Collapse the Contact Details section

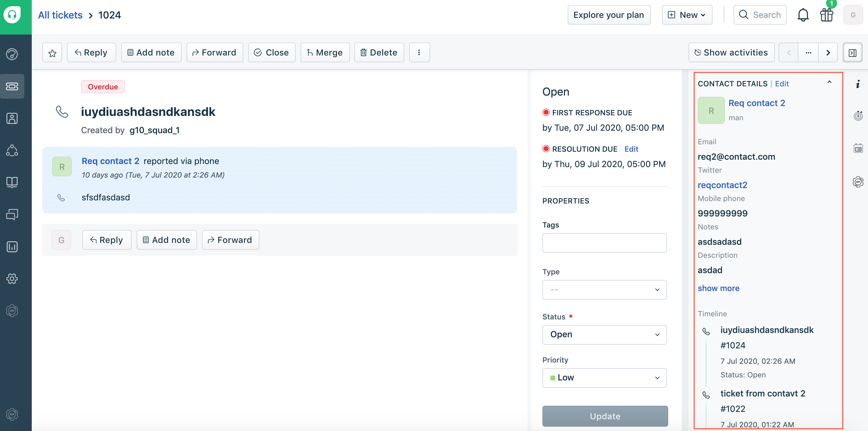[829, 82]
